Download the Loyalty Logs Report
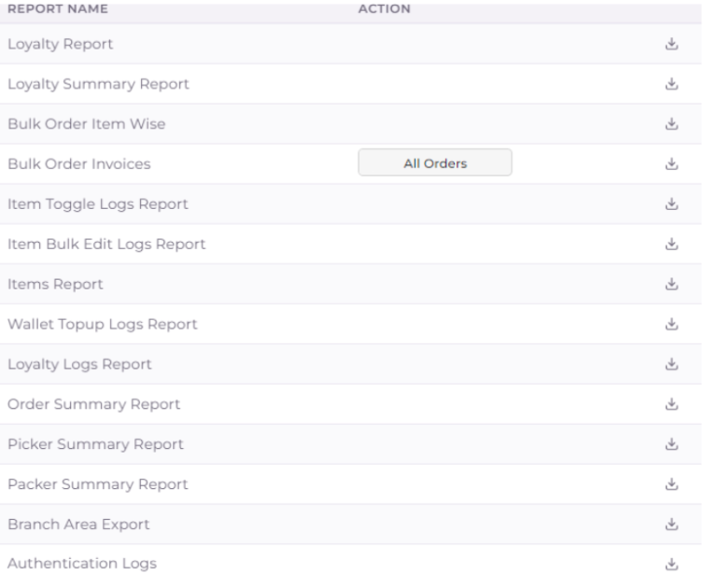Viewport: 704px width, 588px height. pos(669,364)
